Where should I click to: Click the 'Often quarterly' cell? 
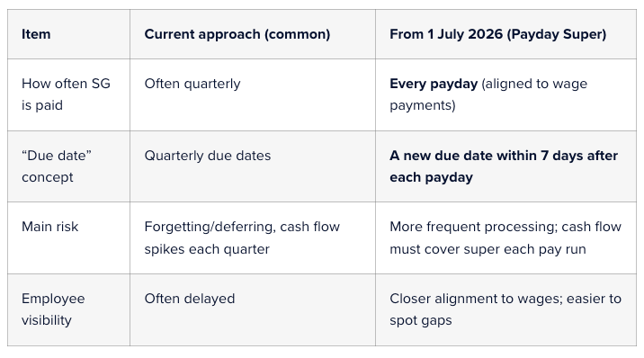[x=253, y=94]
